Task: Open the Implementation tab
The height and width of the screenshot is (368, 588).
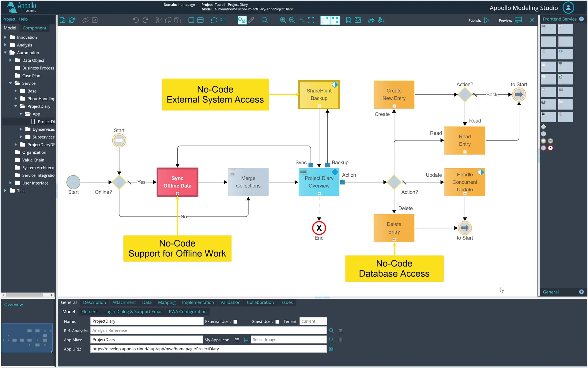Action: (198, 302)
